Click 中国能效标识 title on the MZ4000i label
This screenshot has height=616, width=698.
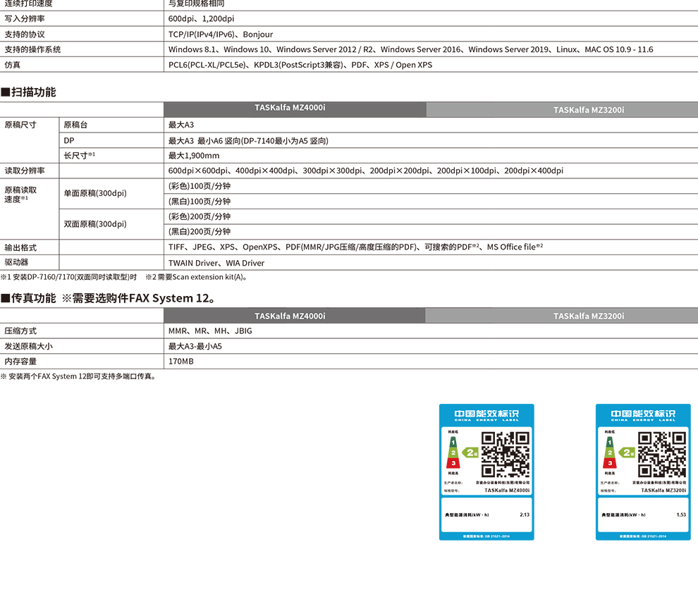pos(486,414)
